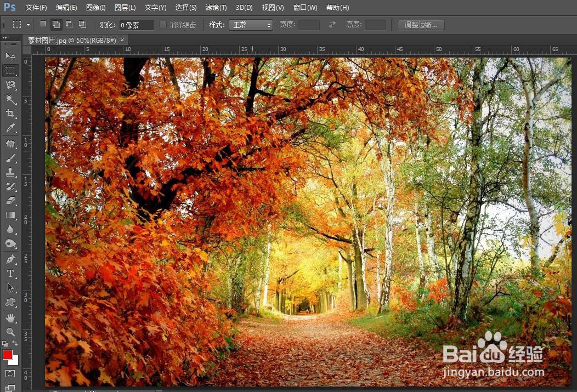Select the Horizontal Type tool
The image size is (577, 392).
pyautogui.click(x=10, y=274)
